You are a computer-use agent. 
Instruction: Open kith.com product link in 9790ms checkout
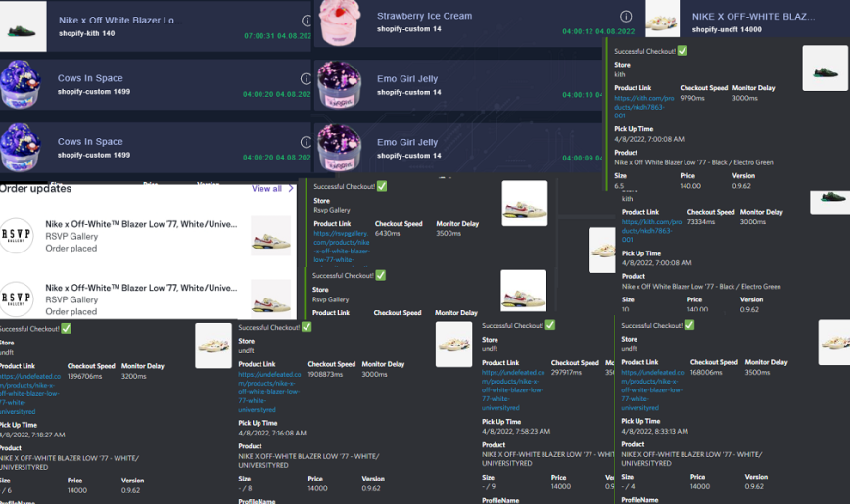click(x=644, y=107)
